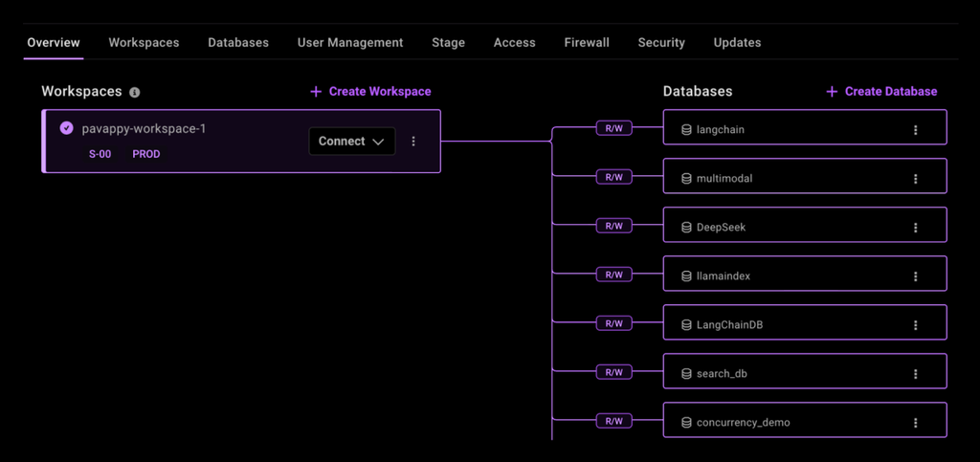The image size is (980, 462).
Task: Open the options menu for concurrency_demo database
Action: point(916,423)
